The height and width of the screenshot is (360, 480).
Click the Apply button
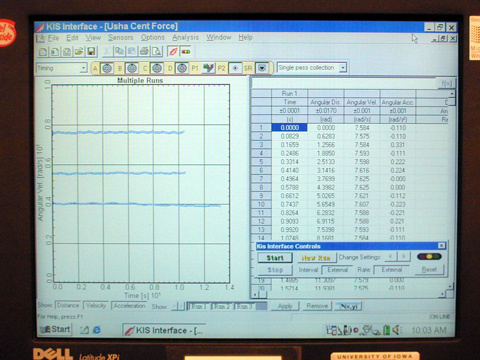[x=285, y=306]
